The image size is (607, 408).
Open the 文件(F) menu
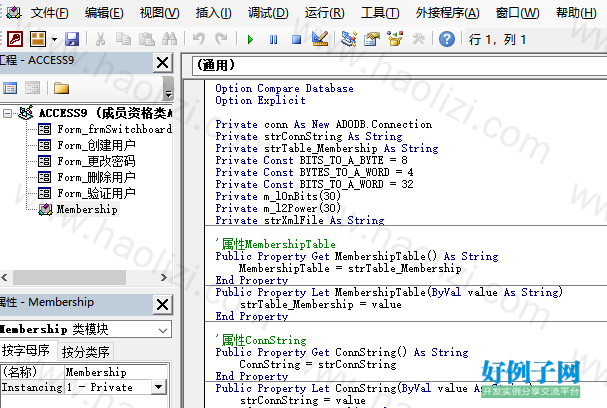(50, 13)
